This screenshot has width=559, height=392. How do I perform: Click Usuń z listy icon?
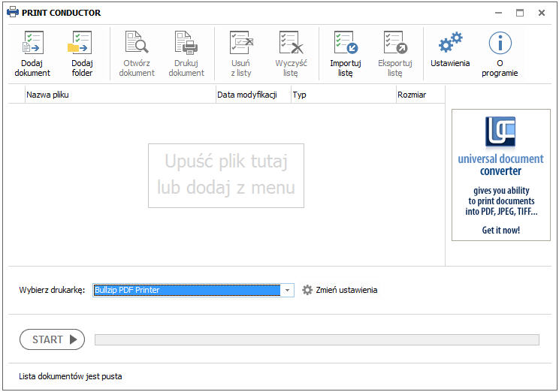(241, 44)
